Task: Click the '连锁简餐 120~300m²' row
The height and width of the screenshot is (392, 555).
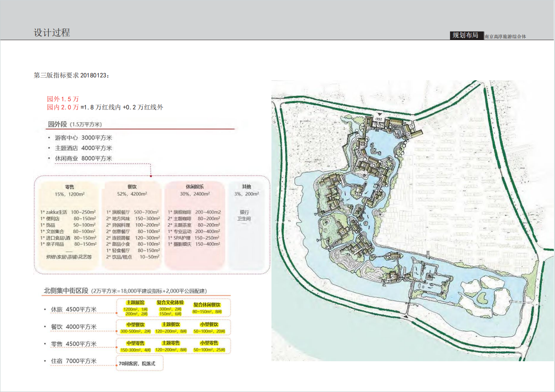Action: coord(133,238)
